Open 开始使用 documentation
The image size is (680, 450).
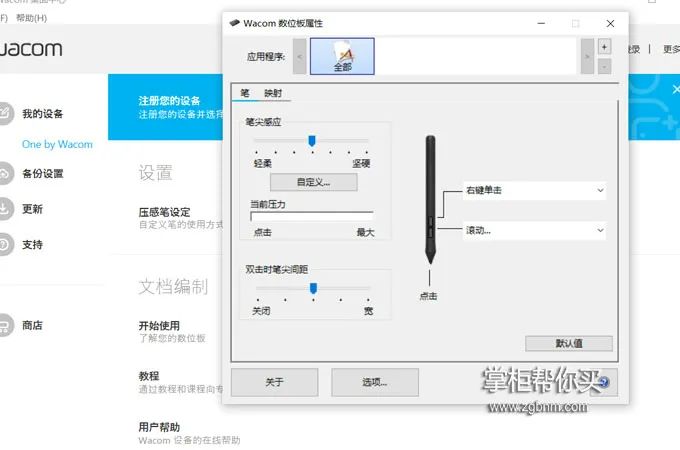click(159, 326)
